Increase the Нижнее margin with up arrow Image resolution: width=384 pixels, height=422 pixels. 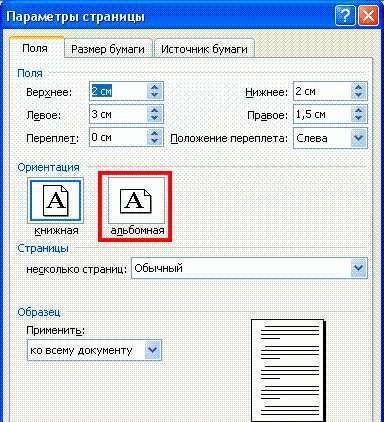point(359,87)
